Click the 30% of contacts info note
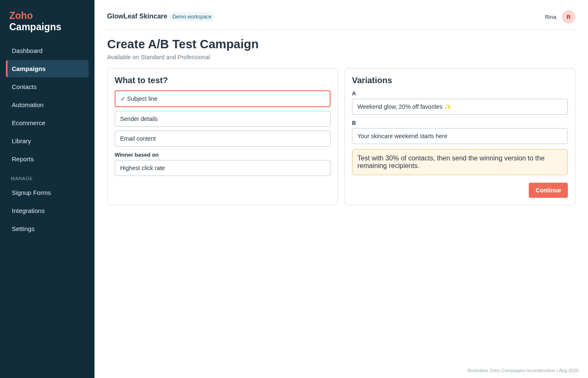588x378 pixels. pos(460,162)
